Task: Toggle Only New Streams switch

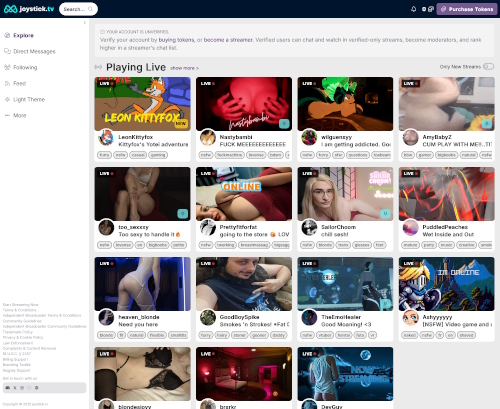Action: (x=488, y=67)
